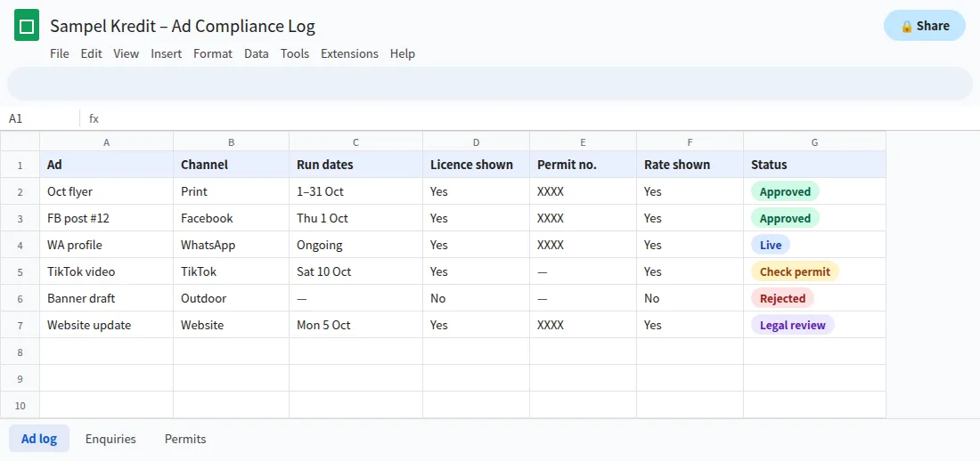Click the '1–31 Oct' run dates cell

pyautogui.click(x=355, y=191)
